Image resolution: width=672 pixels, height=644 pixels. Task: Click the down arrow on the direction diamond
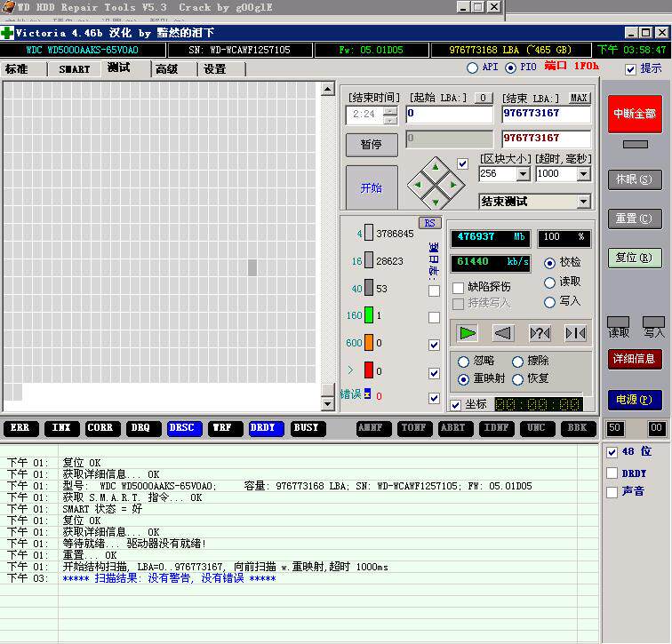coord(436,203)
